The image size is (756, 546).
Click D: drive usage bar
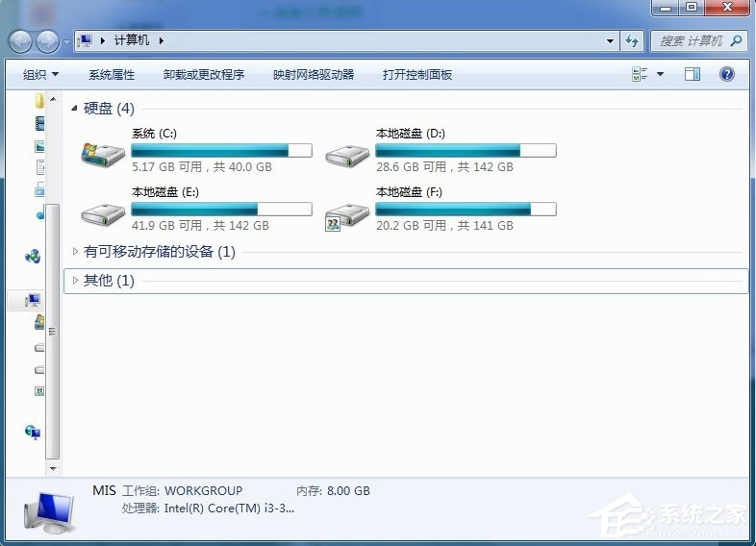pos(466,150)
